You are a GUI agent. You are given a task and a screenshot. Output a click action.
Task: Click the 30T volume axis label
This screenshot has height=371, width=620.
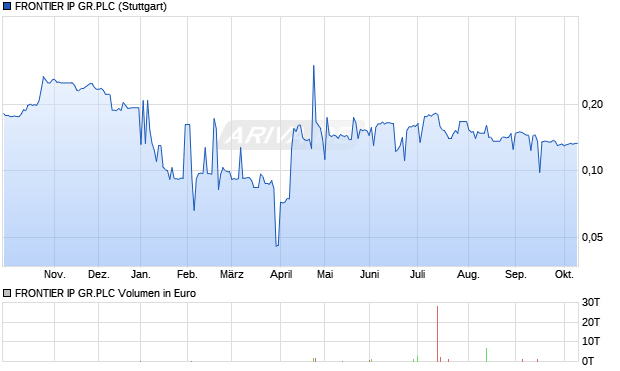click(x=591, y=303)
